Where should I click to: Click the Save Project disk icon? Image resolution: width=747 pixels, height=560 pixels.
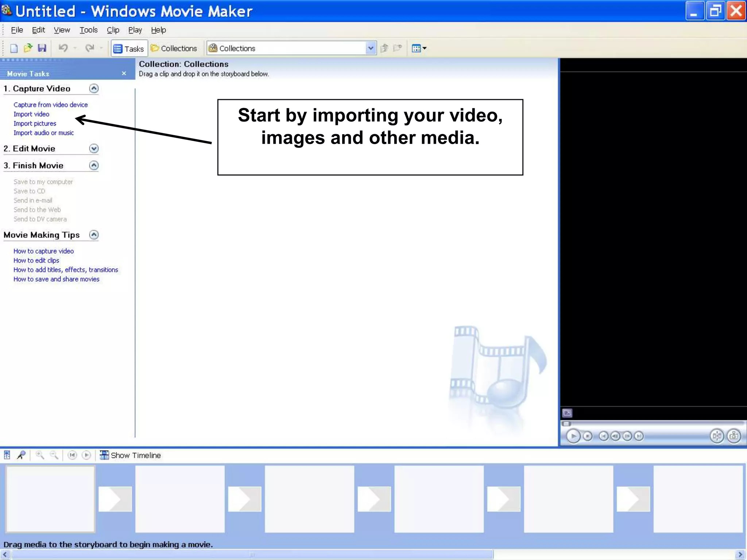point(42,48)
